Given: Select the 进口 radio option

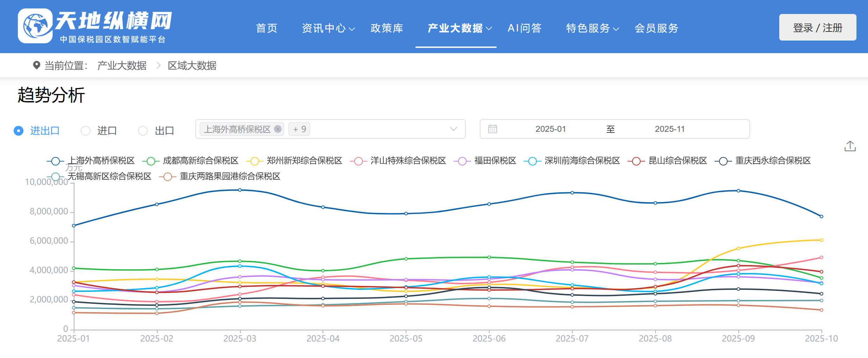Looking at the screenshot, I should click(x=86, y=131).
